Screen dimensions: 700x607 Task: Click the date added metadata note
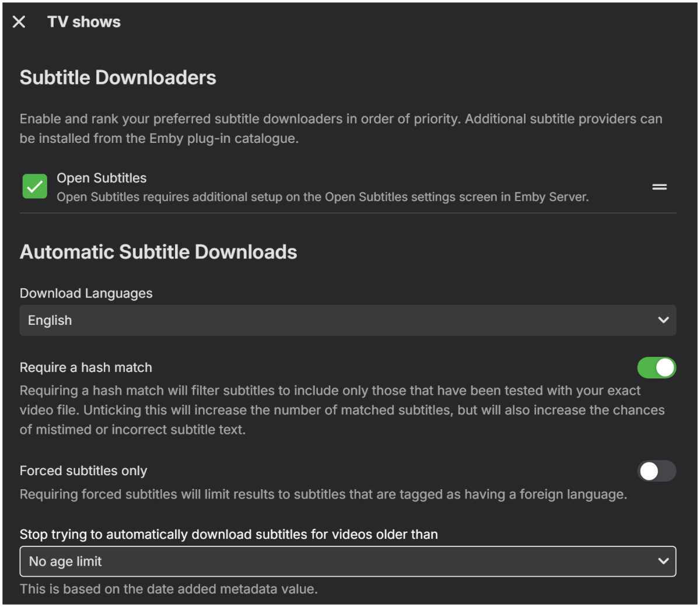click(x=169, y=589)
